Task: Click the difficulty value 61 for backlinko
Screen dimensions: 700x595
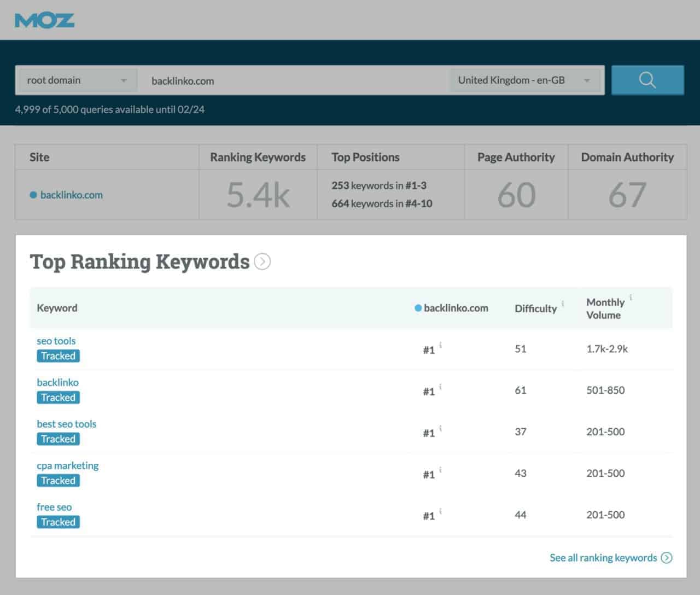Action: pyautogui.click(x=521, y=390)
